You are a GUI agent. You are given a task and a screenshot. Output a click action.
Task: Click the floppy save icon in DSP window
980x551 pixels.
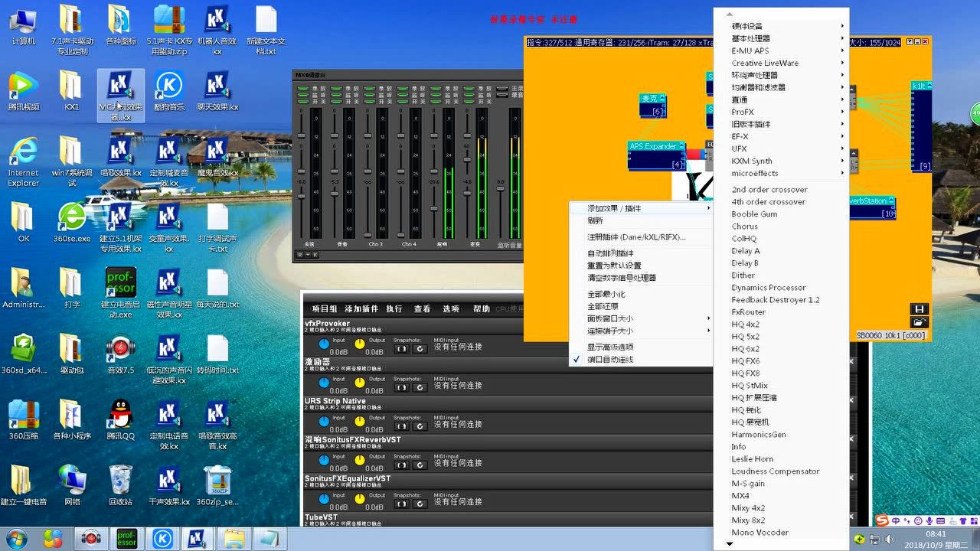(x=919, y=309)
